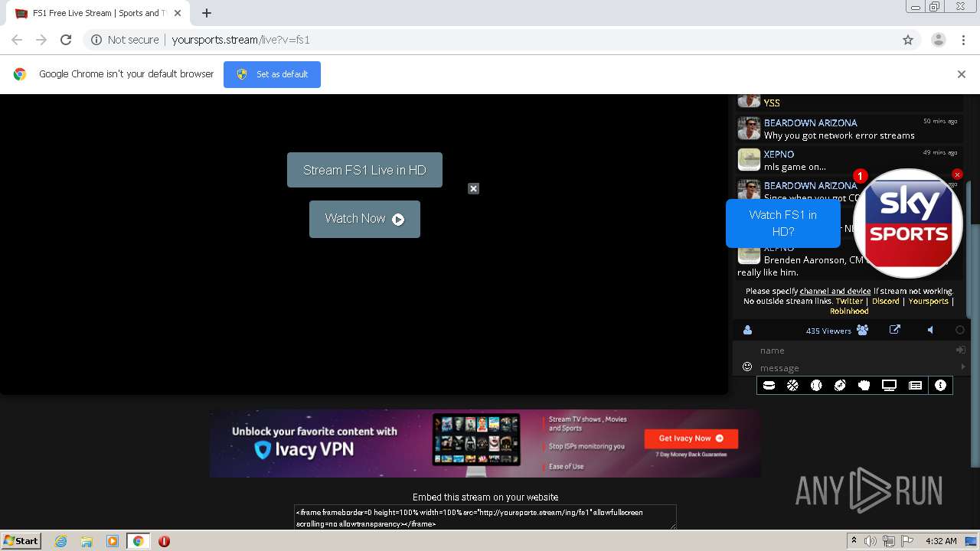Show hidden system tray icons
Screen dimensions: 980x551
[x=854, y=541]
